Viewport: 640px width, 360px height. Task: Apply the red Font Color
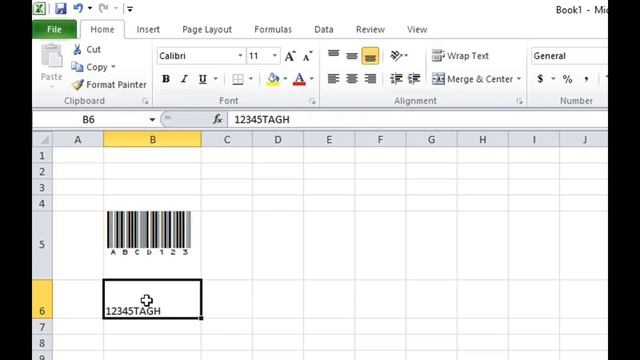[299, 79]
